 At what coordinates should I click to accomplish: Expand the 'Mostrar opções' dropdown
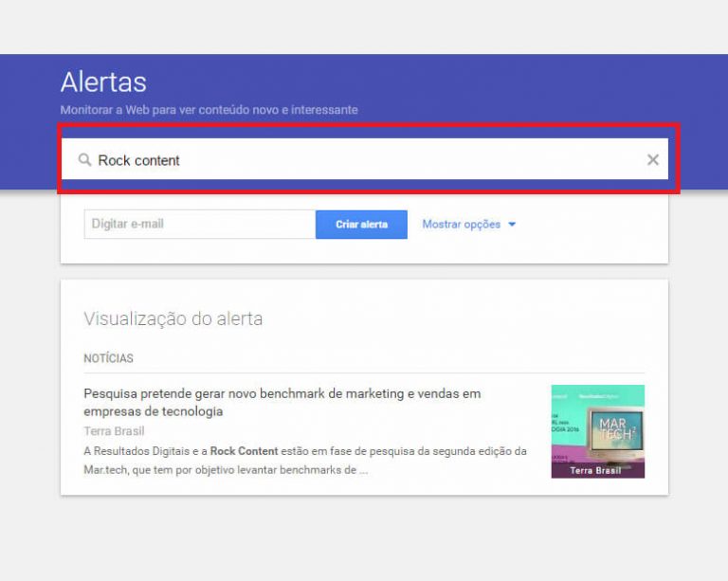[469, 224]
